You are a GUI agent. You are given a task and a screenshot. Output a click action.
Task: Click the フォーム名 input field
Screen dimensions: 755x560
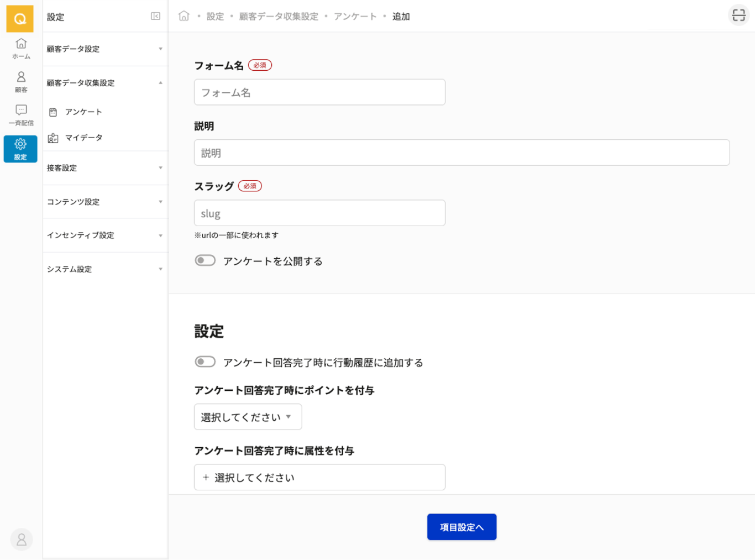pos(319,92)
